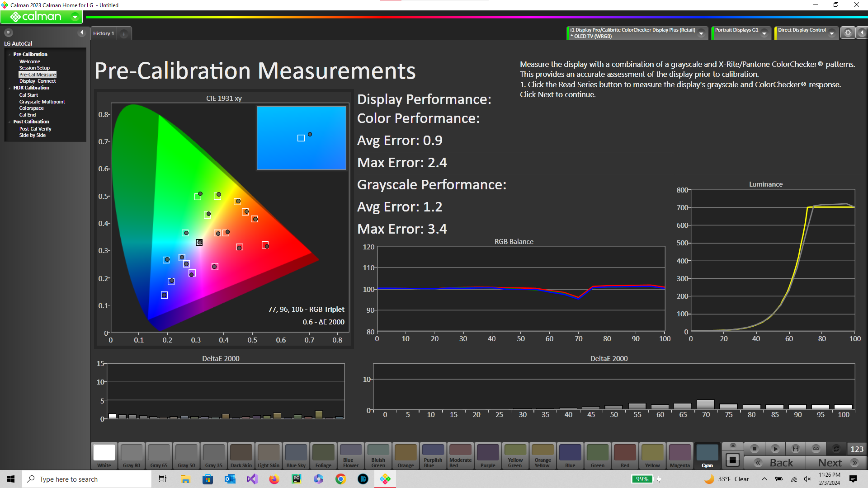This screenshot has width=868, height=488.
Task: Open the Calman main menu dropdown
Action: (75, 17)
